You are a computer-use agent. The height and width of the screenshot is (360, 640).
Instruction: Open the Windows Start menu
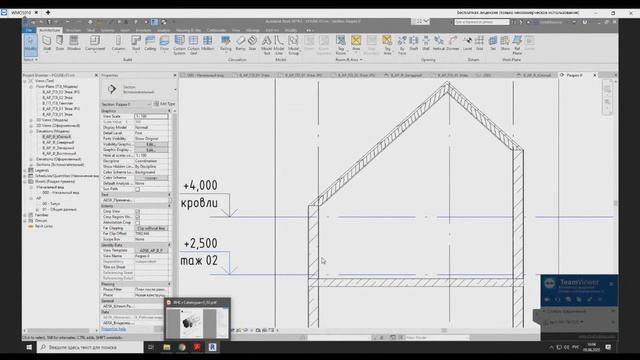(x=29, y=347)
